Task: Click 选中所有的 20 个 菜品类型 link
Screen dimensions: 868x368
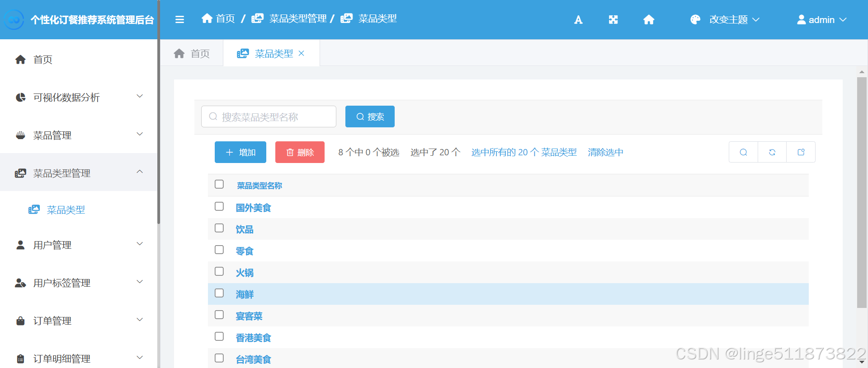Action: [524, 152]
